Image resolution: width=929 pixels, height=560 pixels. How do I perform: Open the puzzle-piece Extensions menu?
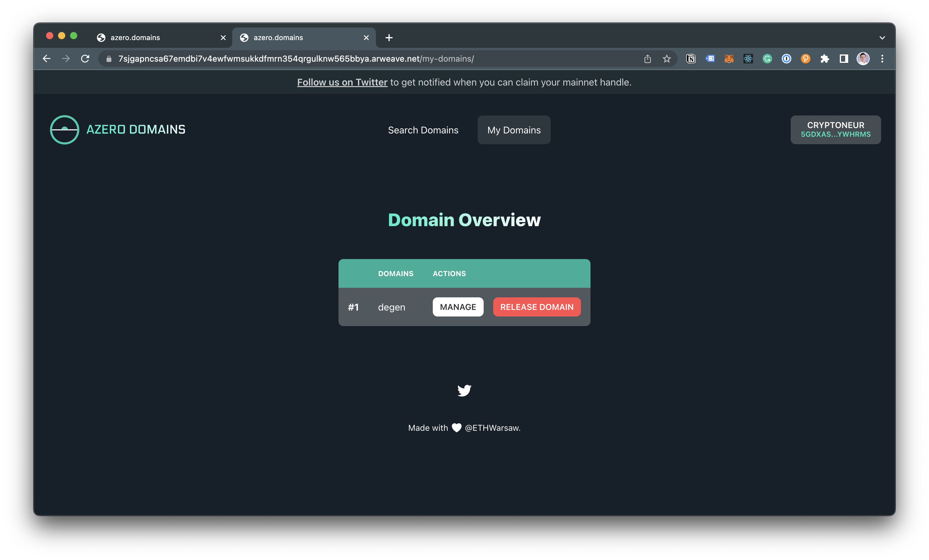tap(825, 59)
